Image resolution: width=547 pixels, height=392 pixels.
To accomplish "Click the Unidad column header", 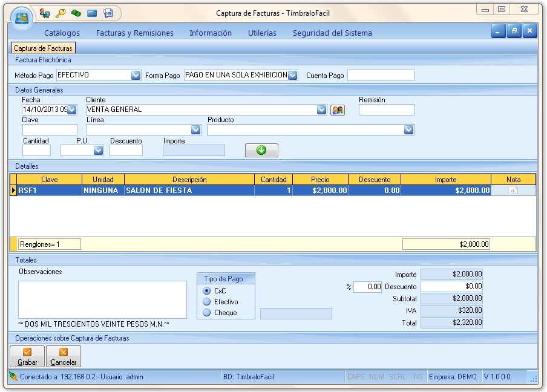I will pyautogui.click(x=103, y=180).
